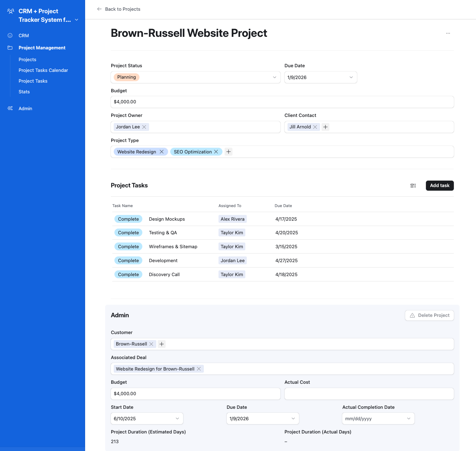Click the Delete Project button

429,315
